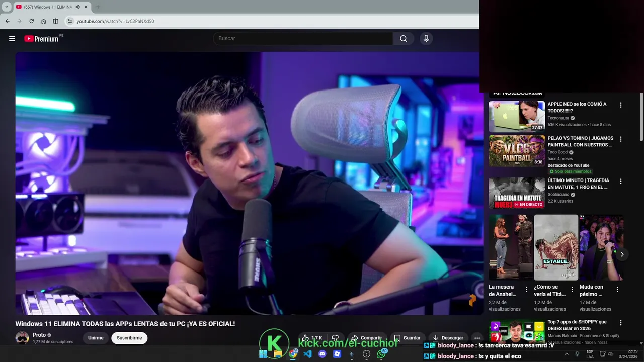Open the browser side panel icon
Viewport: 644px width, 362px height.
55,21
